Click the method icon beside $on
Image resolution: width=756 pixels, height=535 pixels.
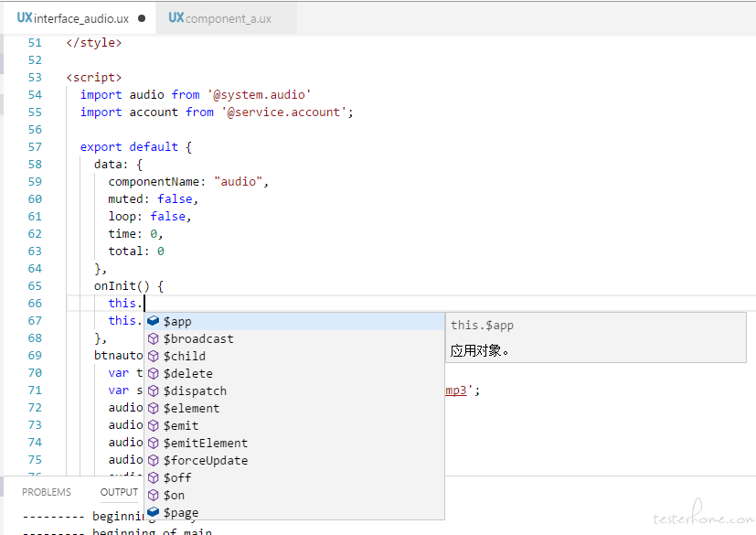pos(154,495)
